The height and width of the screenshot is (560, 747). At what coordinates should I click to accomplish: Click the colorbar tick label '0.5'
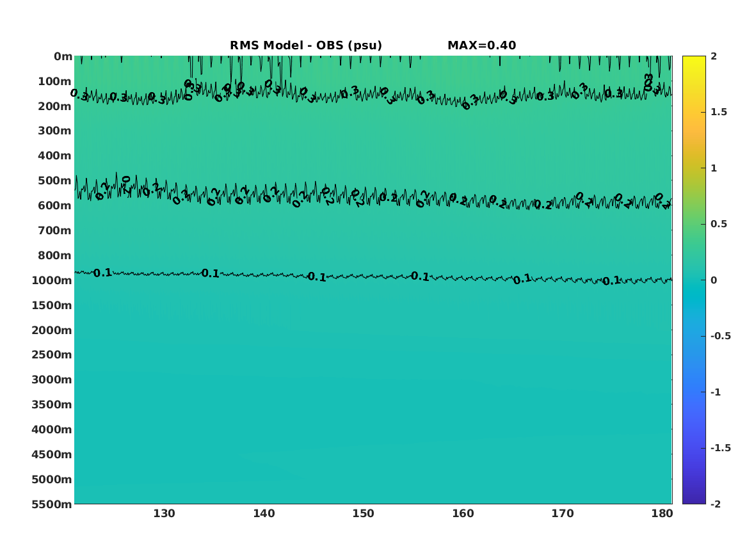pyautogui.click(x=718, y=224)
